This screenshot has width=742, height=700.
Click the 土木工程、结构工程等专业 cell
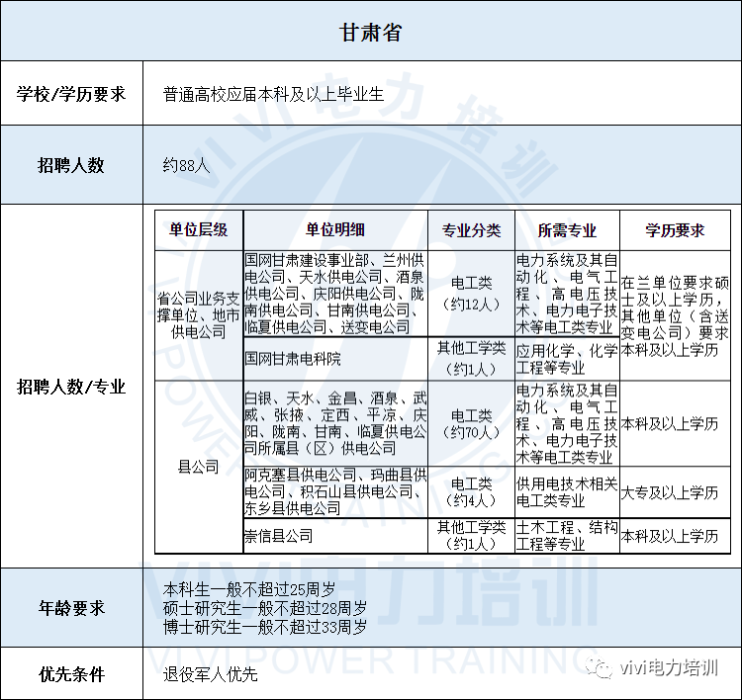pyautogui.click(x=567, y=536)
